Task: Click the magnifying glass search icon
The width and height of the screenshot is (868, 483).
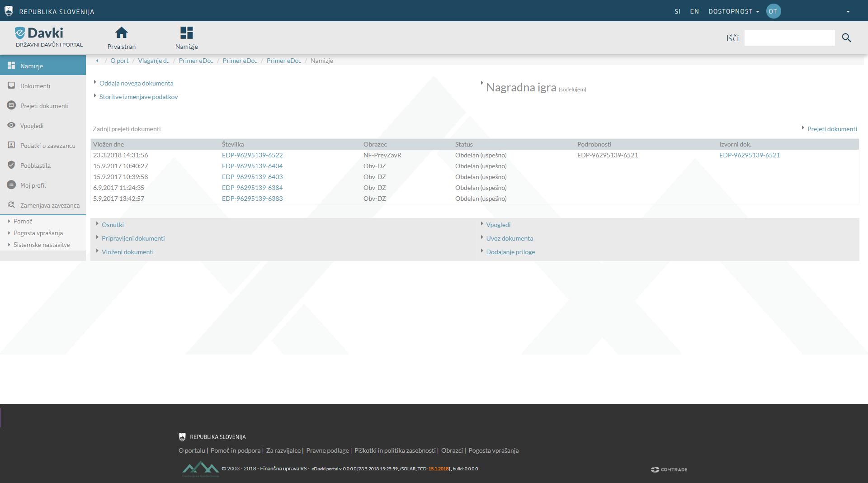Action: coord(846,38)
